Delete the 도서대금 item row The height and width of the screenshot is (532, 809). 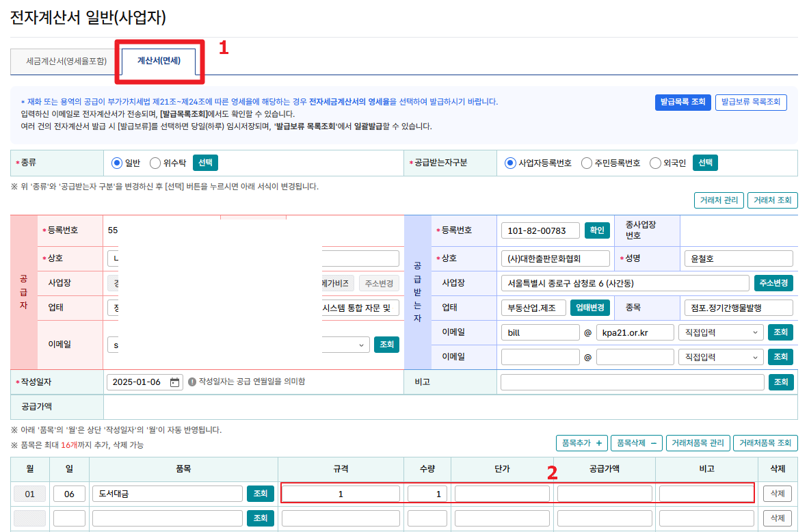(x=776, y=493)
